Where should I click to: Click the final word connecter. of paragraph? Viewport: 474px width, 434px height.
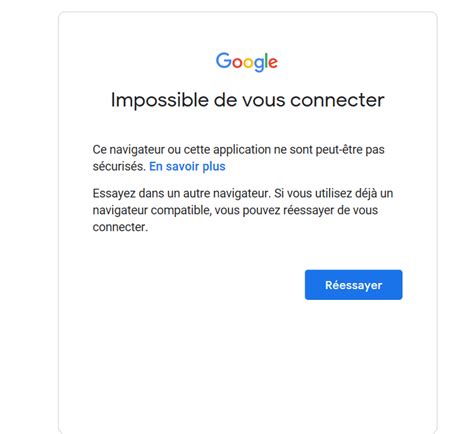coord(120,227)
